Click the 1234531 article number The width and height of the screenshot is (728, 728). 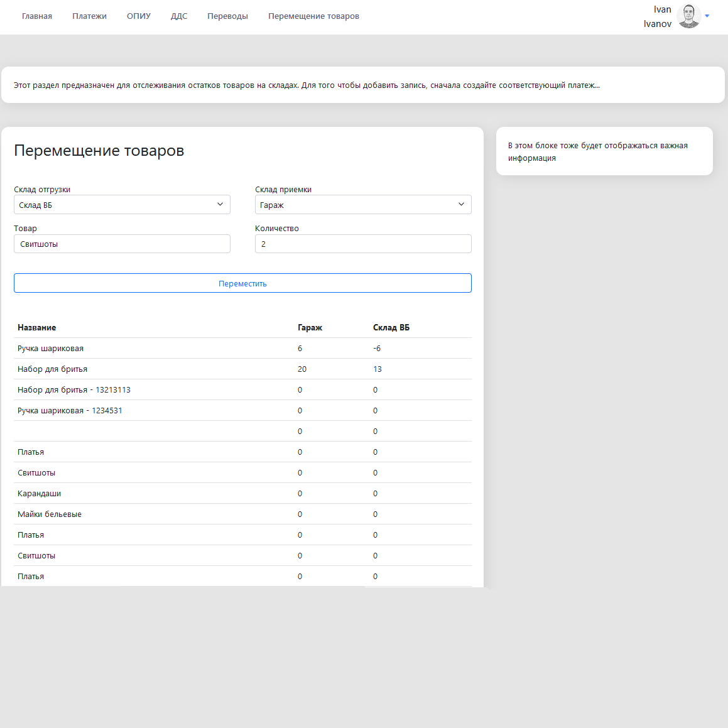click(107, 411)
